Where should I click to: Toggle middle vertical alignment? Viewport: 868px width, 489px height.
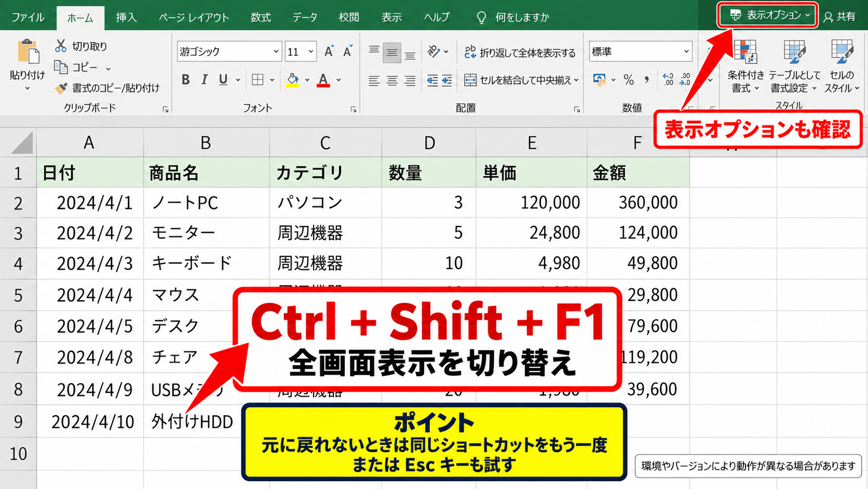click(x=392, y=52)
